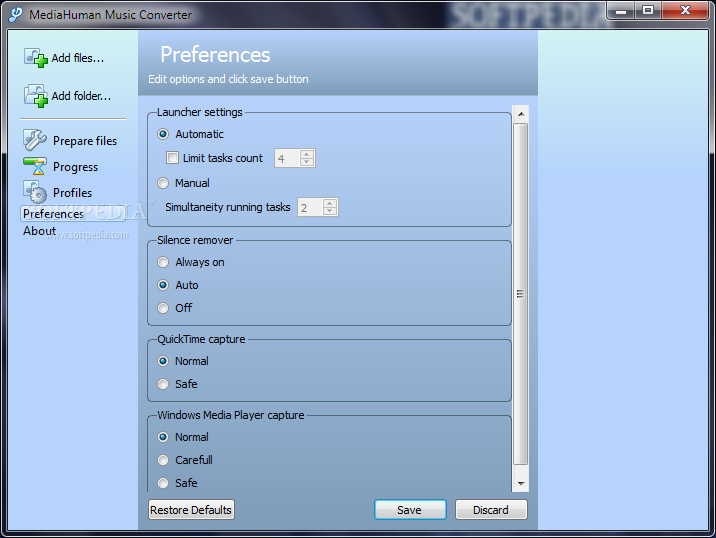Image resolution: width=716 pixels, height=538 pixels.
Task: Click the Simultaneity running tasks label
Action: click(x=227, y=207)
